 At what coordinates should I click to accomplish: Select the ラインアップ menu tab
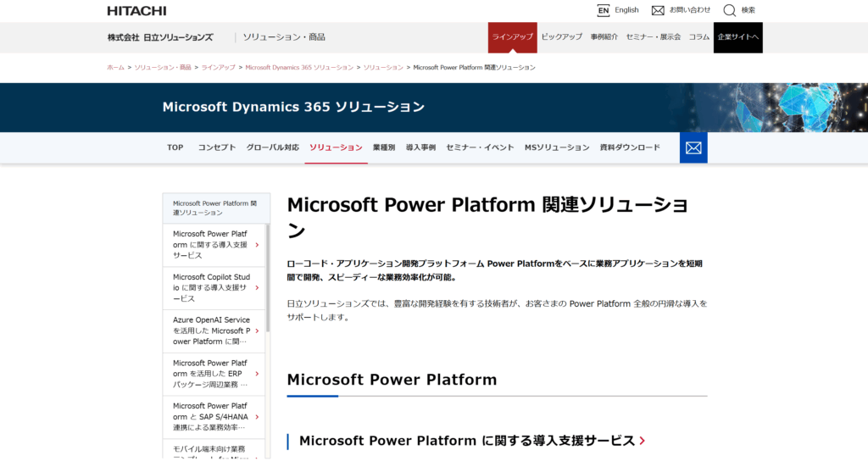coord(513,37)
